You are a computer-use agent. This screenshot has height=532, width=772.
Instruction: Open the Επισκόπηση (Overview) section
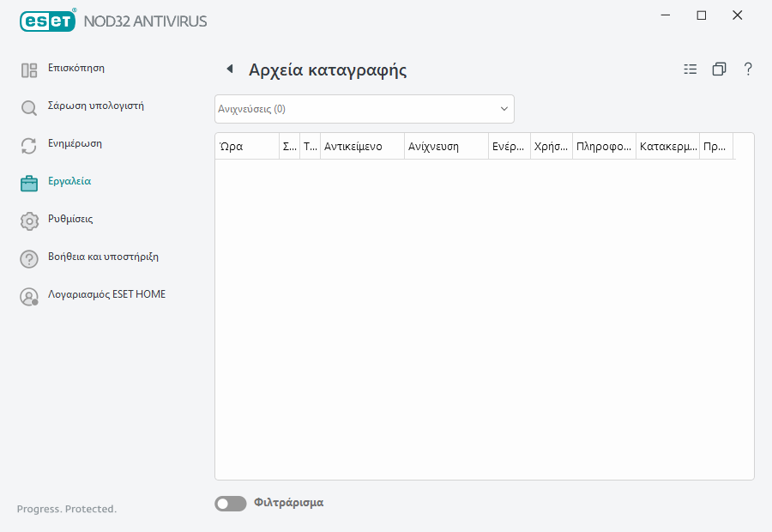tap(77, 68)
